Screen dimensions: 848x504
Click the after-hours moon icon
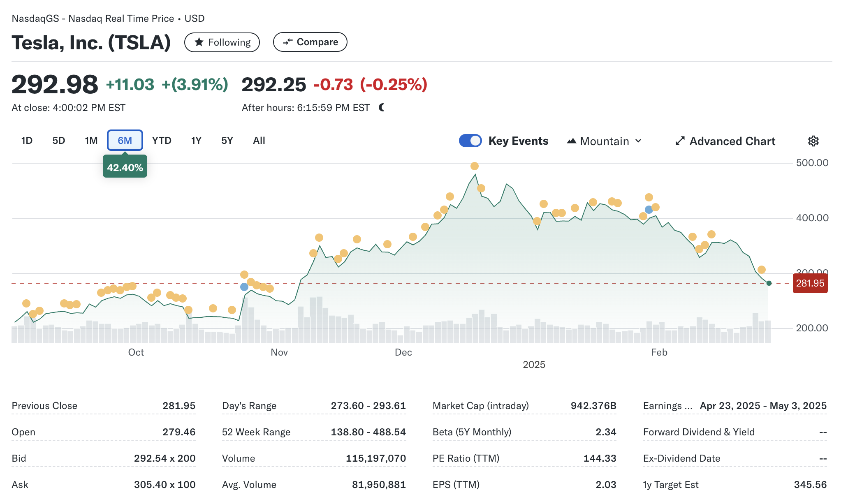pos(382,108)
